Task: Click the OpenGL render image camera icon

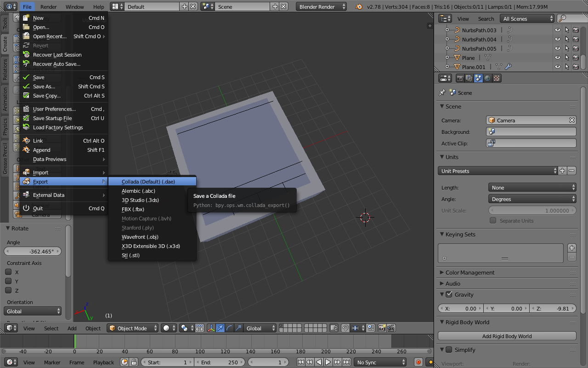Action: click(x=382, y=328)
